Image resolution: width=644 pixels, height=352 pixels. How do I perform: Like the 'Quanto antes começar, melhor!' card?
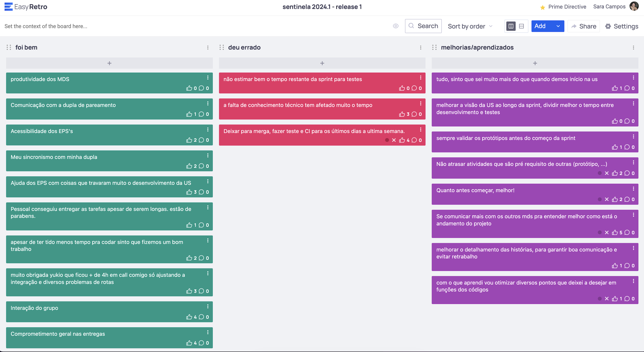point(615,199)
